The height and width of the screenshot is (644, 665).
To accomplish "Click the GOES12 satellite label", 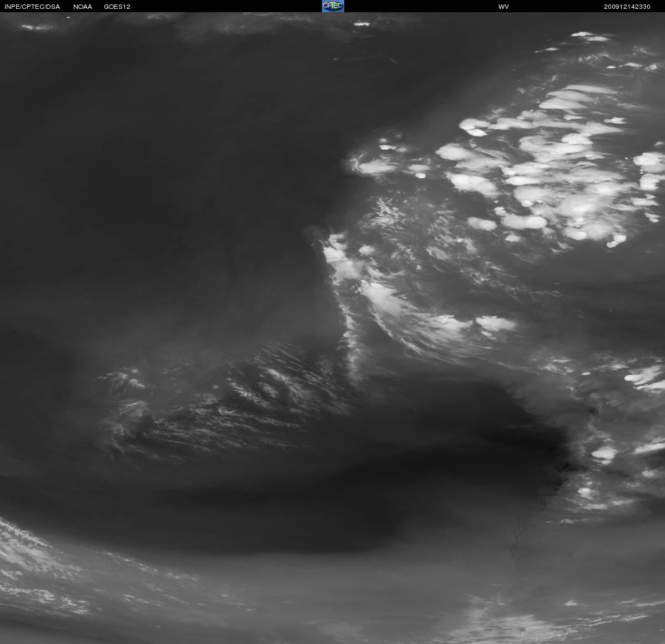I will 117,7.
